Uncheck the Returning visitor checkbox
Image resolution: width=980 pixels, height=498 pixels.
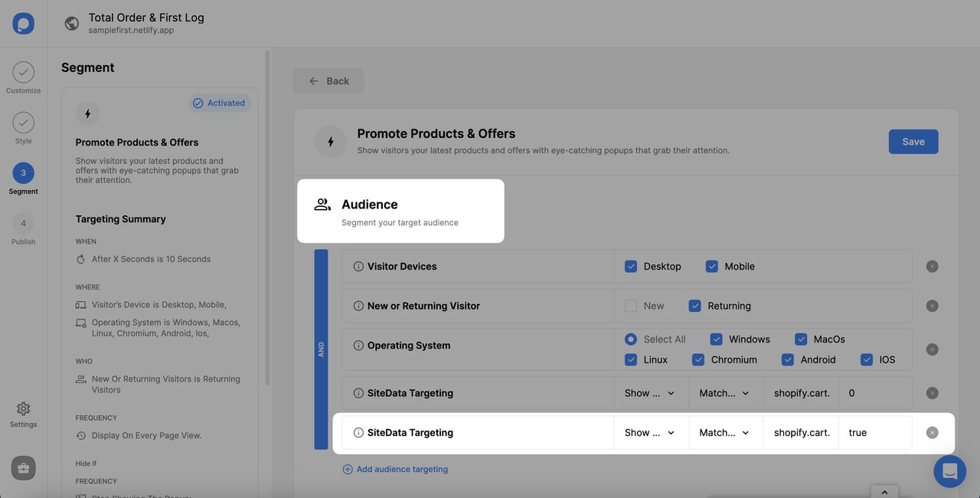pyautogui.click(x=695, y=306)
